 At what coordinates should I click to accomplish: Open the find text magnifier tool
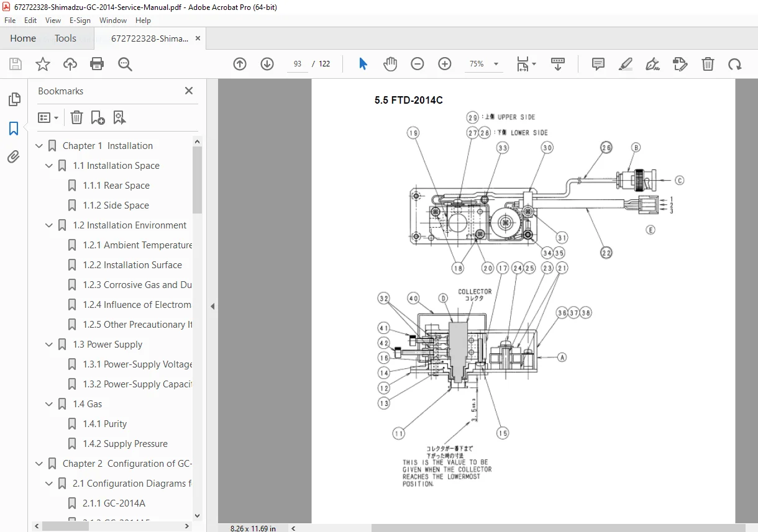coord(125,64)
